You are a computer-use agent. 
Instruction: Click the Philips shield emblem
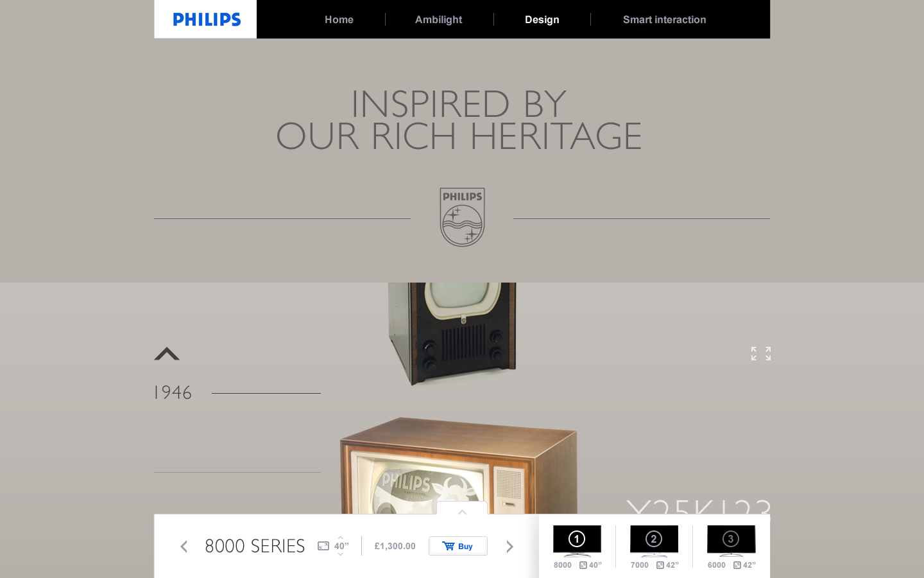click(462, 217)
